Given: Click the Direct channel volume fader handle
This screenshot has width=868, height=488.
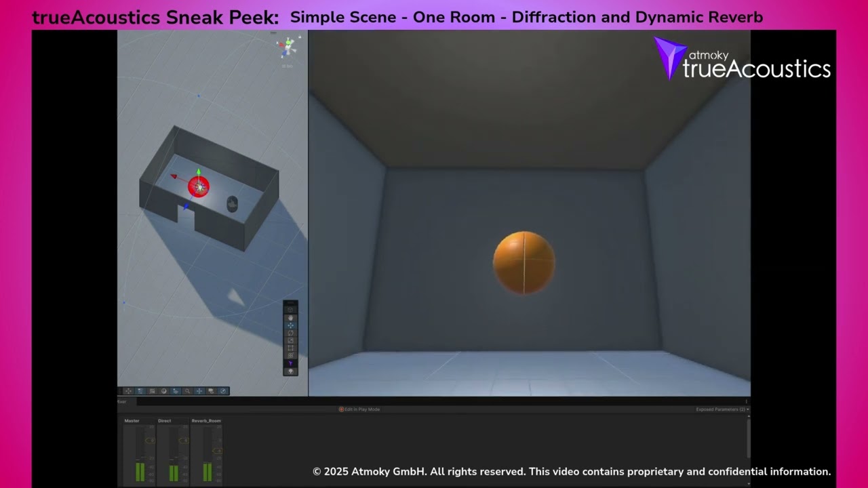Looking at the screenshot, I should (x=184, y=441).
